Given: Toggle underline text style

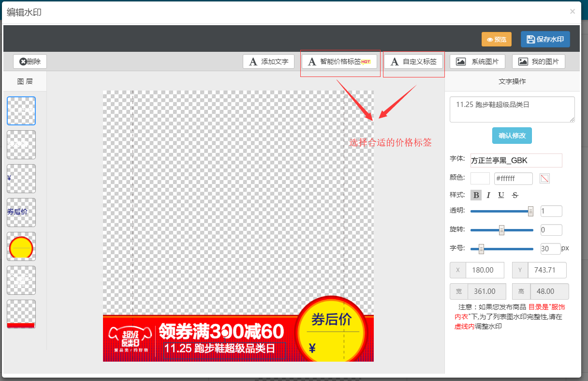Looking at the screenshot, I should 501,195.
